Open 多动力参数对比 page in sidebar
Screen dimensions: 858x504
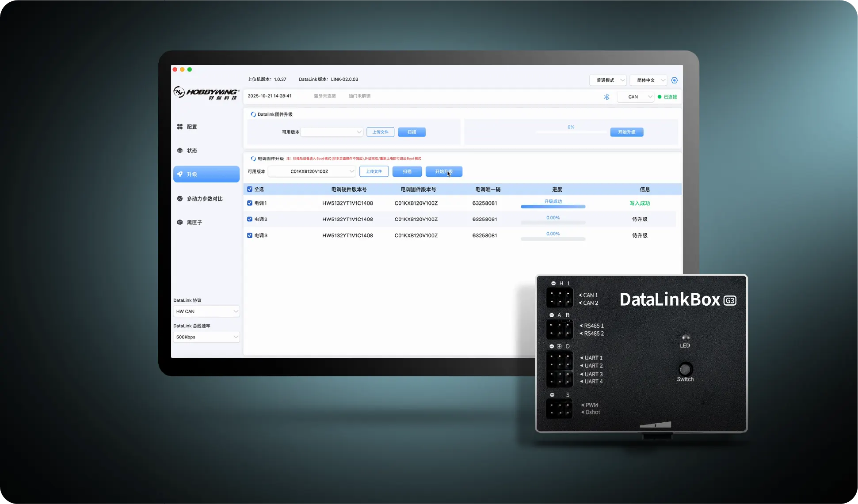pos(204,199)
